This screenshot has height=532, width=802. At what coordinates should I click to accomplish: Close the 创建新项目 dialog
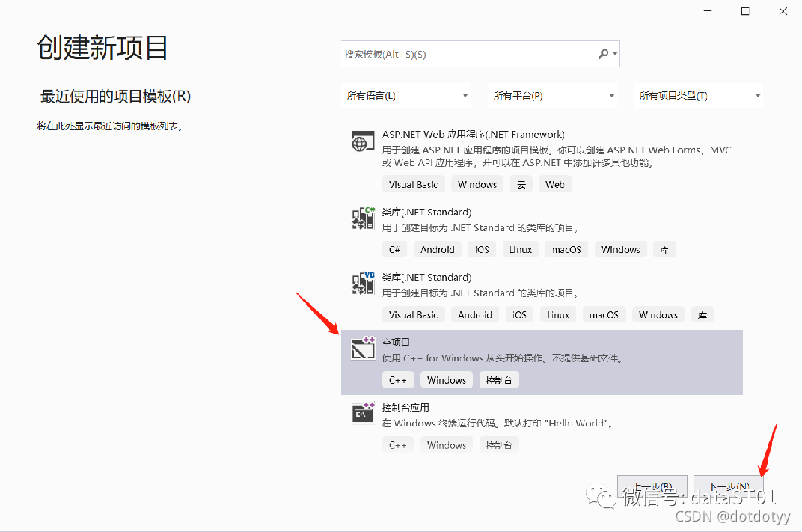(783, 10)
